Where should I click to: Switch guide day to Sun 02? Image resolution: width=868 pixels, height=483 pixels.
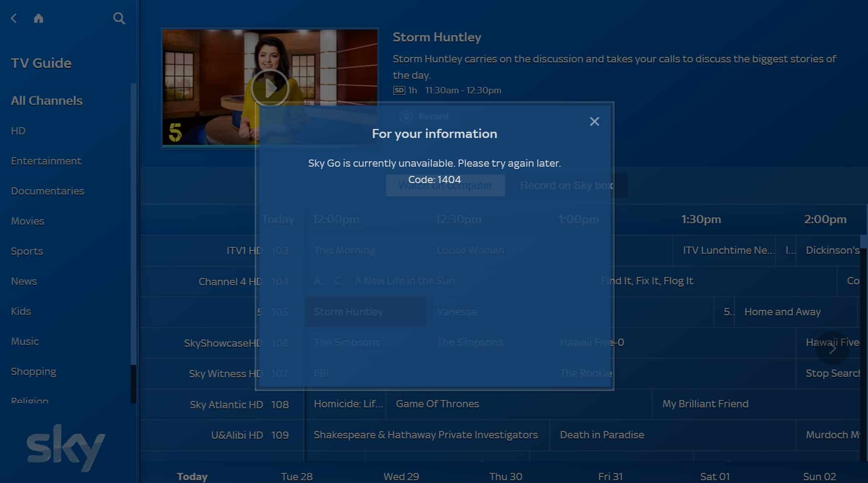(x=819, y=477)
